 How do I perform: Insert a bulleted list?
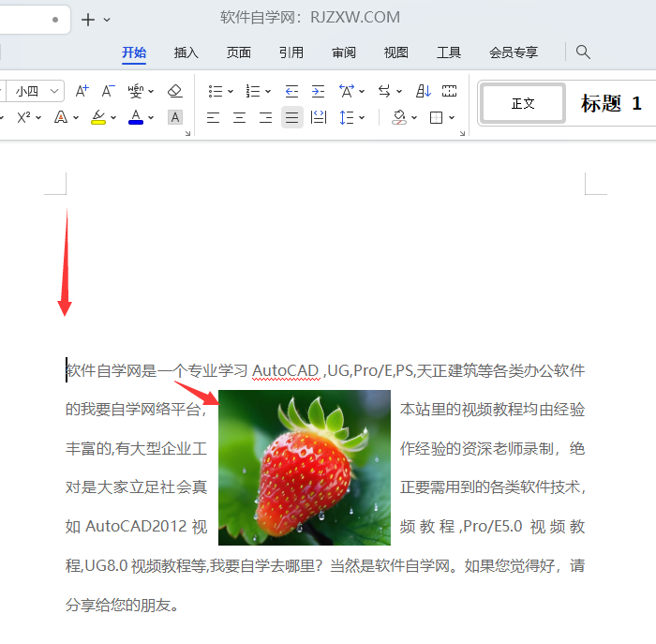coord(216,91)
